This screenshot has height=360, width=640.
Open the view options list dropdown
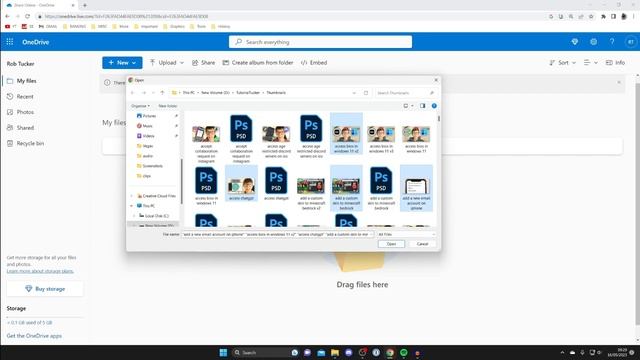point(591,62)
